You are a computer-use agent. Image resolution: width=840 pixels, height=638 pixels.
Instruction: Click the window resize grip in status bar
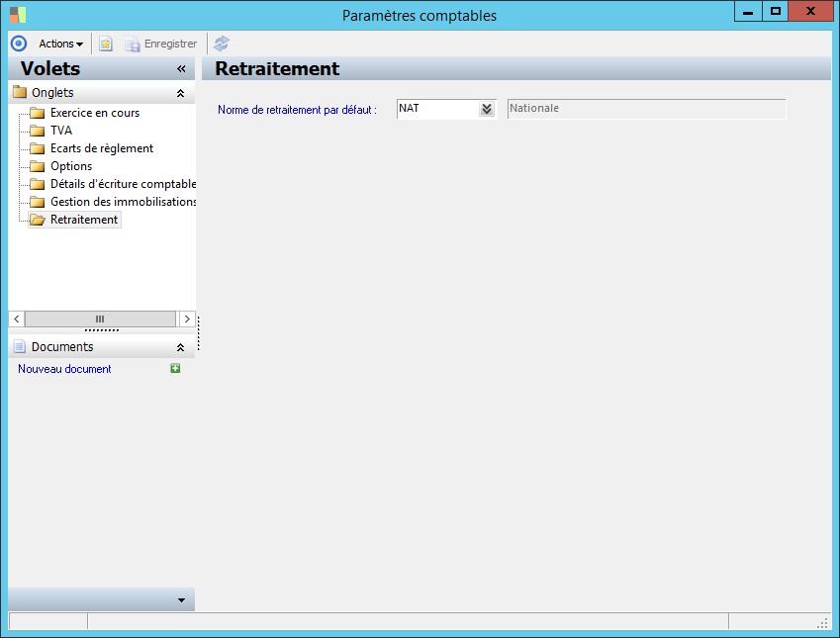(823, 623)
